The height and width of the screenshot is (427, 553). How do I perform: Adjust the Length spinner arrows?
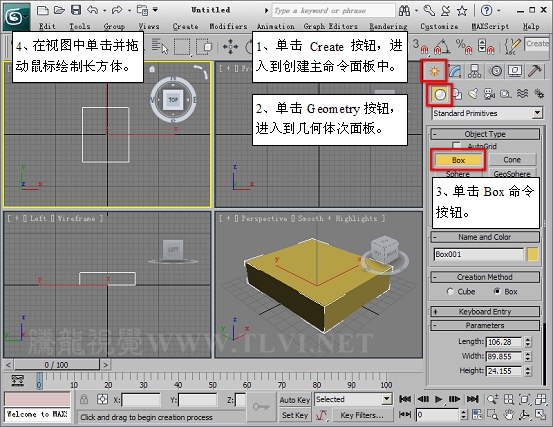click(x=528, y=342)
